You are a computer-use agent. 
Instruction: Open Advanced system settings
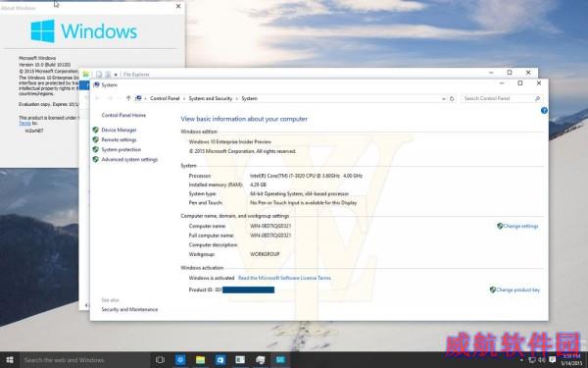tap(129, 160)
